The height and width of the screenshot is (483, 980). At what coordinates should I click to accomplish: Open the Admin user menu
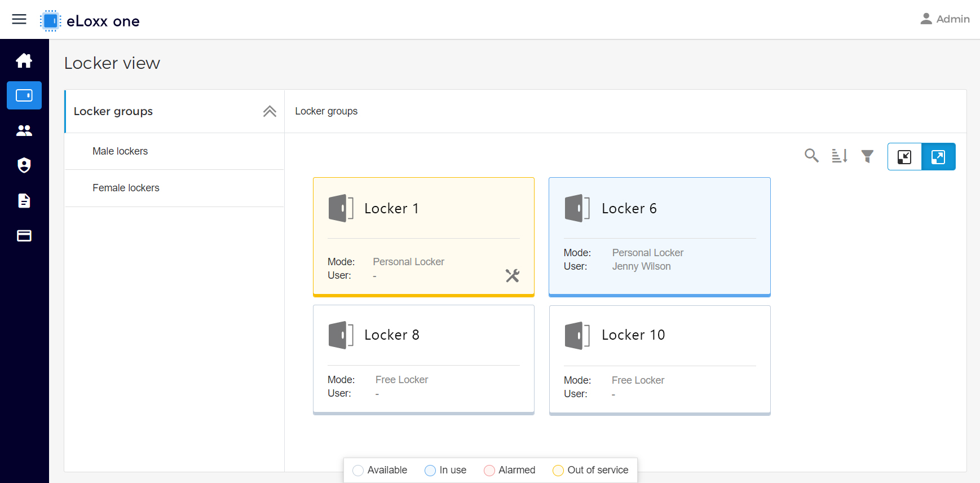(x=944, y=19)
